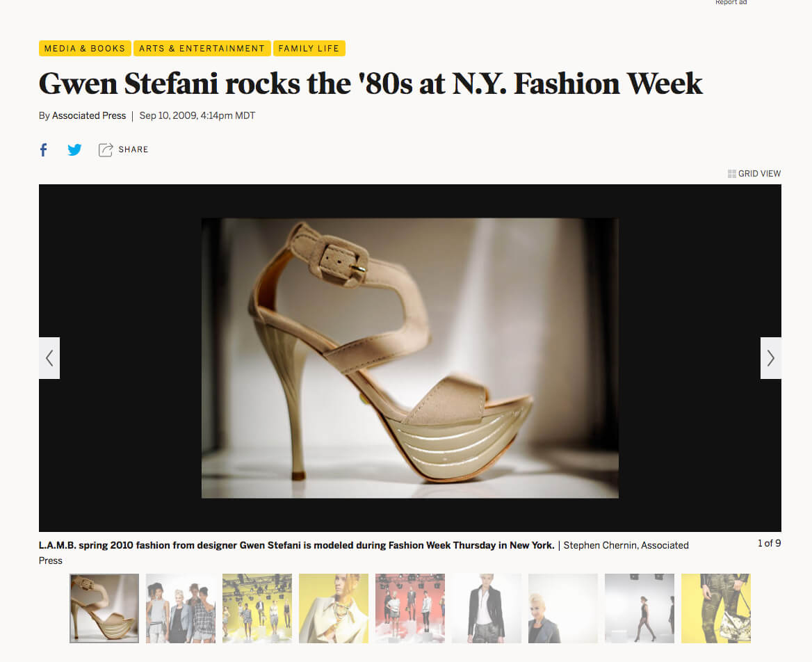Select the eighth thumbnail with walking silhouette
The width and height of the screenshot is (812, 662).
[640, 608]
